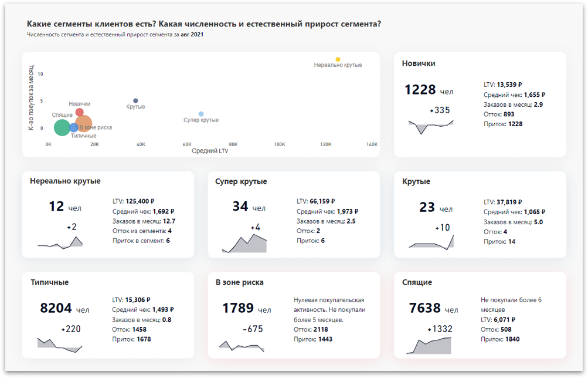Click the Спящие sparkline chart

(429, 346)
